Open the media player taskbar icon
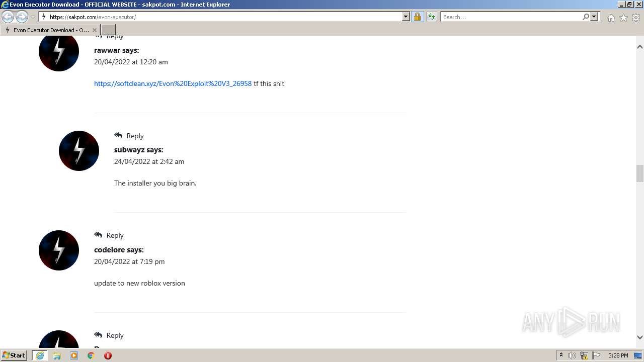The width and height of the screenshot is (644, 362). (74, 355)
